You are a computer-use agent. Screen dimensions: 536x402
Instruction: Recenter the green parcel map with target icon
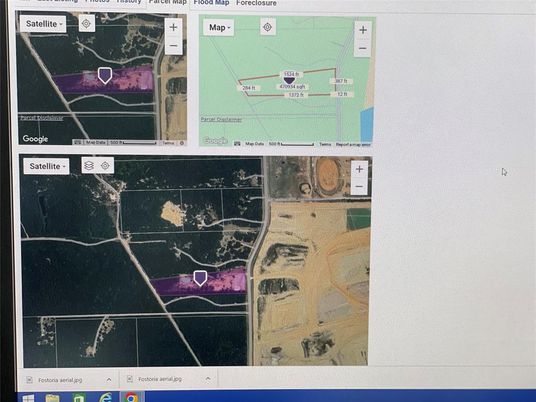point(268,27)
